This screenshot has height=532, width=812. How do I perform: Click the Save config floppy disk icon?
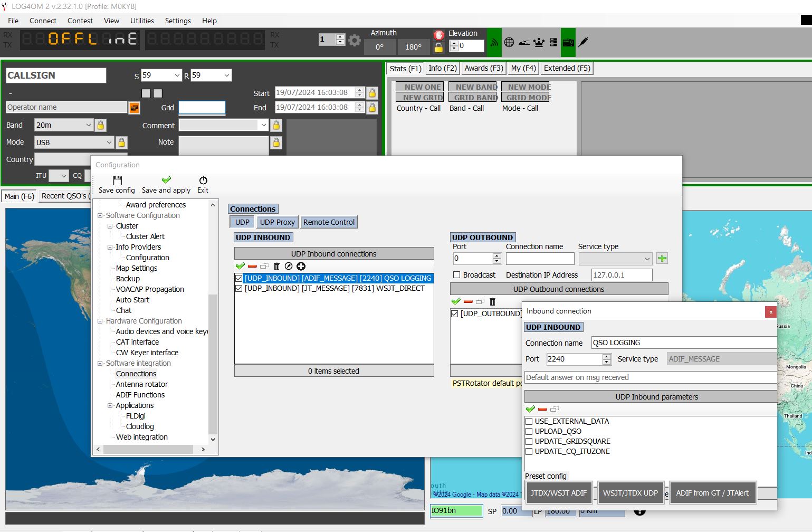tap(117, 180)
